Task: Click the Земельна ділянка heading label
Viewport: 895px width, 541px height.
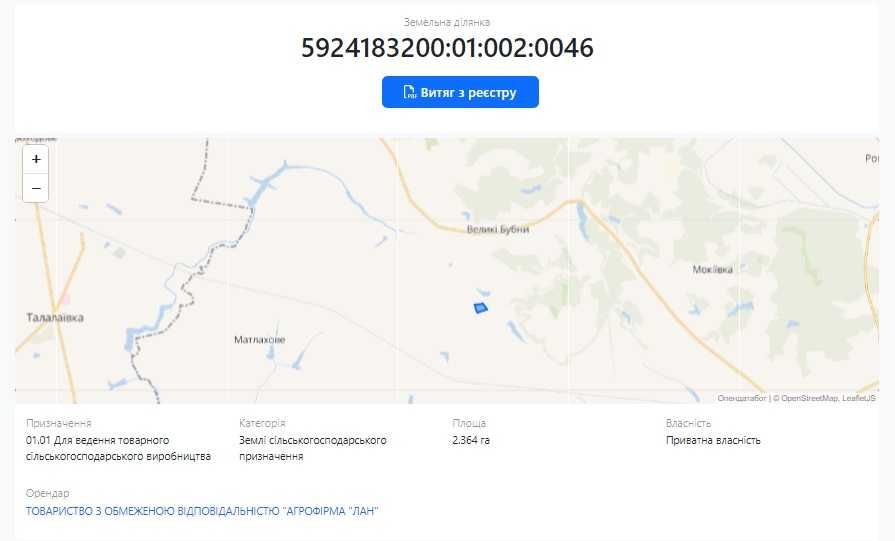Action: click(x=447, y=22)
